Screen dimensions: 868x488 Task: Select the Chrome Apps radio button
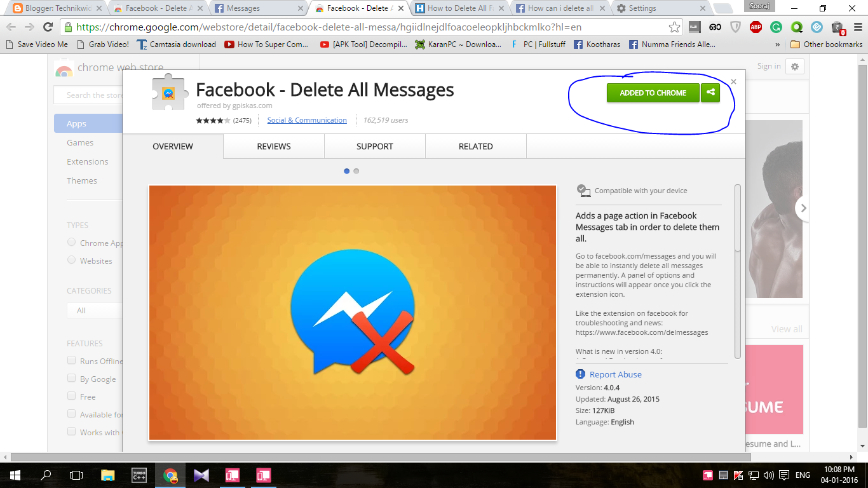click(x=71, y=242)
